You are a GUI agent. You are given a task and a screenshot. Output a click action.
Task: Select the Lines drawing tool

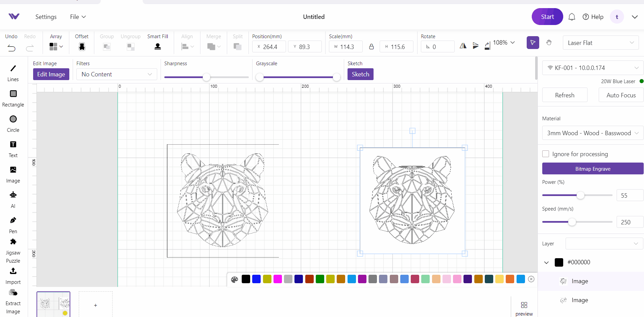tap(13, 69)
